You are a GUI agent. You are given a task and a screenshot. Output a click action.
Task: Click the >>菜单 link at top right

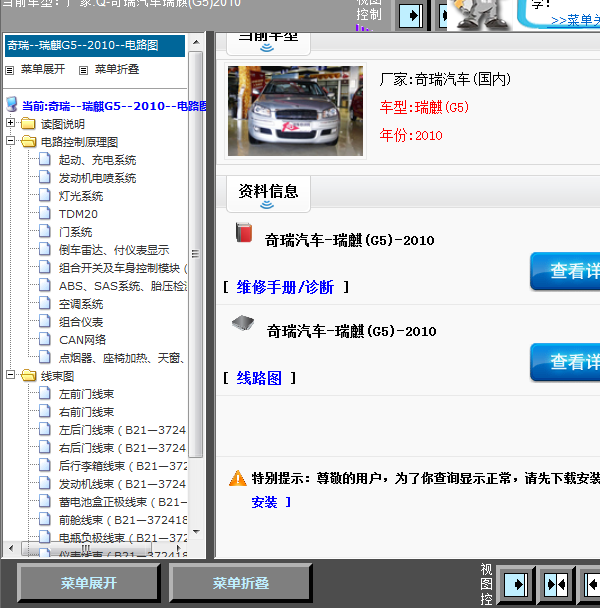[575, 20]
